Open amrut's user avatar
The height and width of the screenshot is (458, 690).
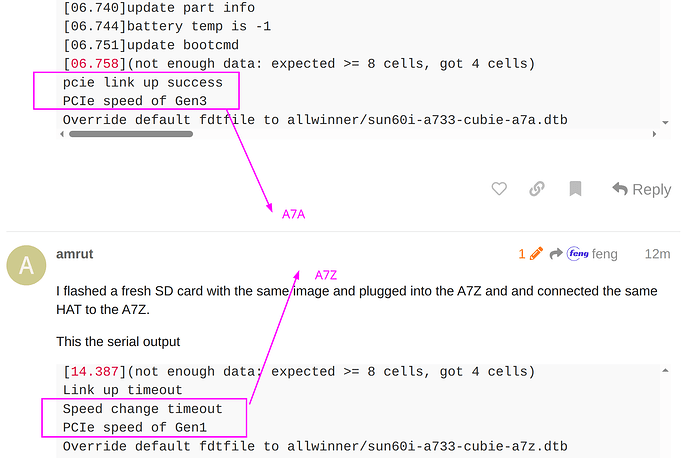26,265
